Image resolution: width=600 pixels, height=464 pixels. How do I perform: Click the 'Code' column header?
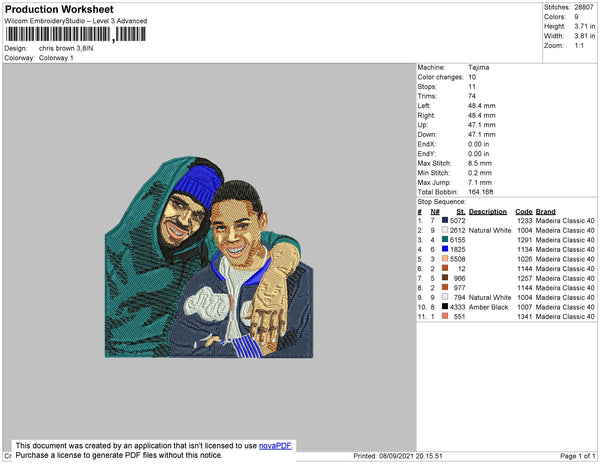523,212
